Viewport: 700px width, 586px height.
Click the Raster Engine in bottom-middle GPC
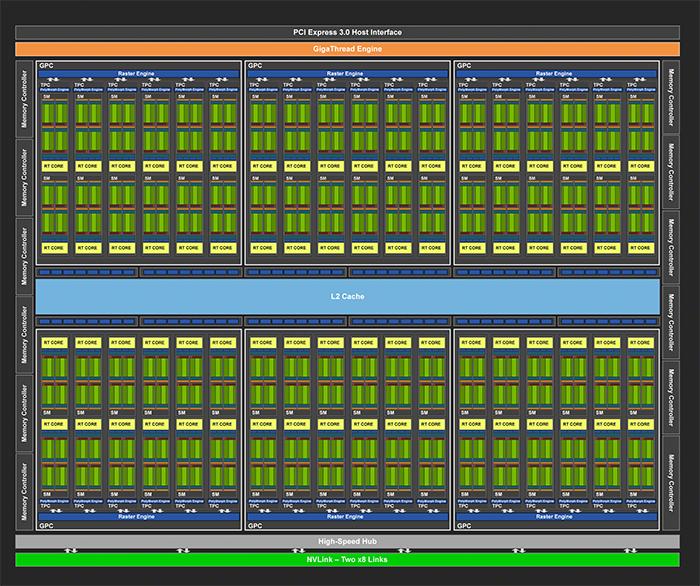tap(347, 517)
